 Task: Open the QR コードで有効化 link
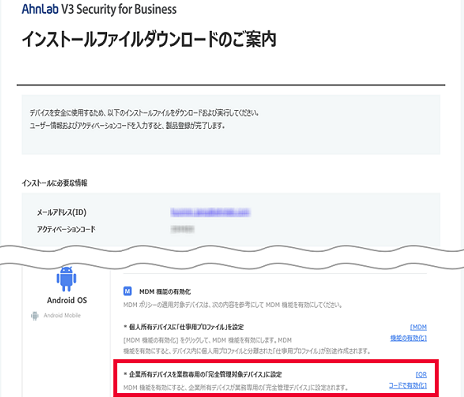(x=408, y=380)
